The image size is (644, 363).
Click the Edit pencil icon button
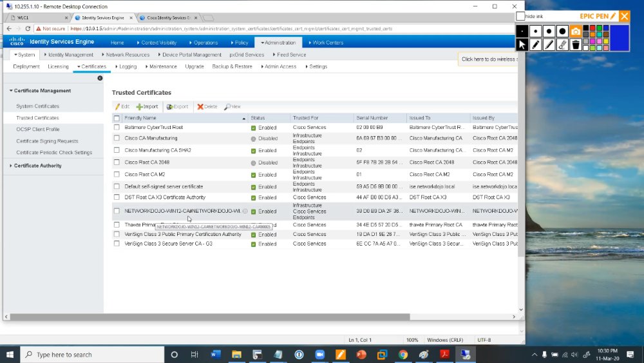tap(117, 106)
